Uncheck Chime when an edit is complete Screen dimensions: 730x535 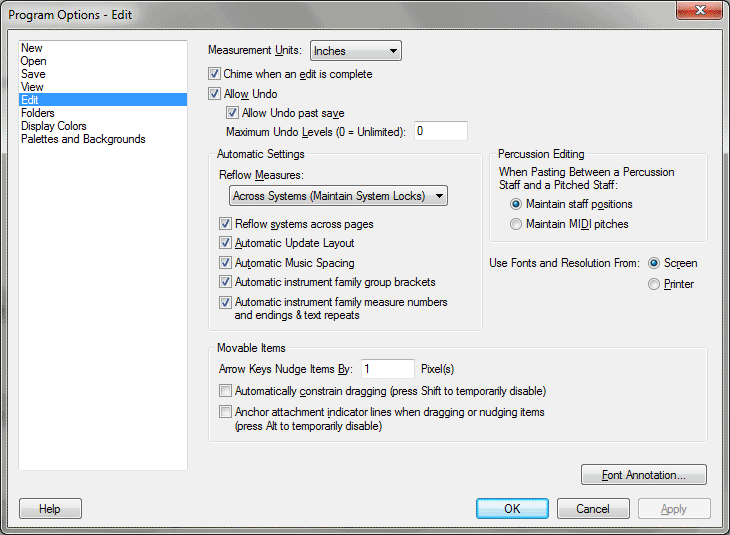point(214,74)
